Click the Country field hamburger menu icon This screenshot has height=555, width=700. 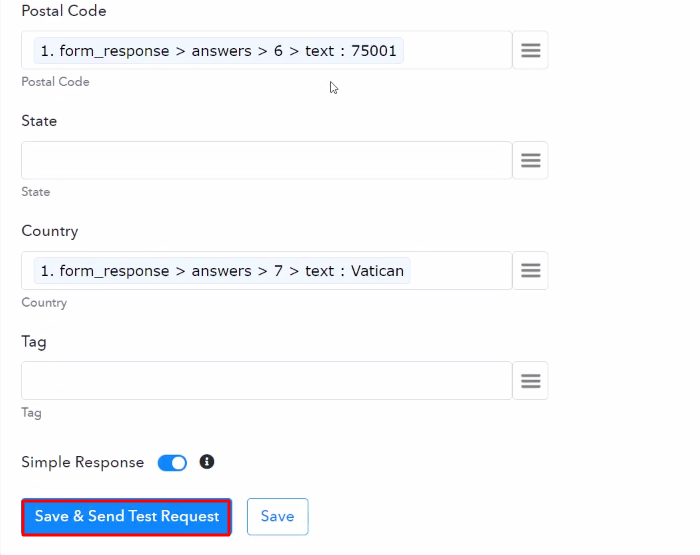point(530,270)
